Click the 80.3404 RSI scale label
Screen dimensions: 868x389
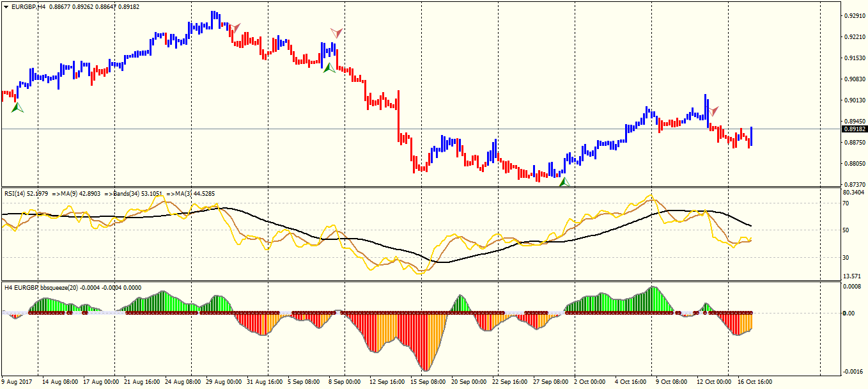855,192
